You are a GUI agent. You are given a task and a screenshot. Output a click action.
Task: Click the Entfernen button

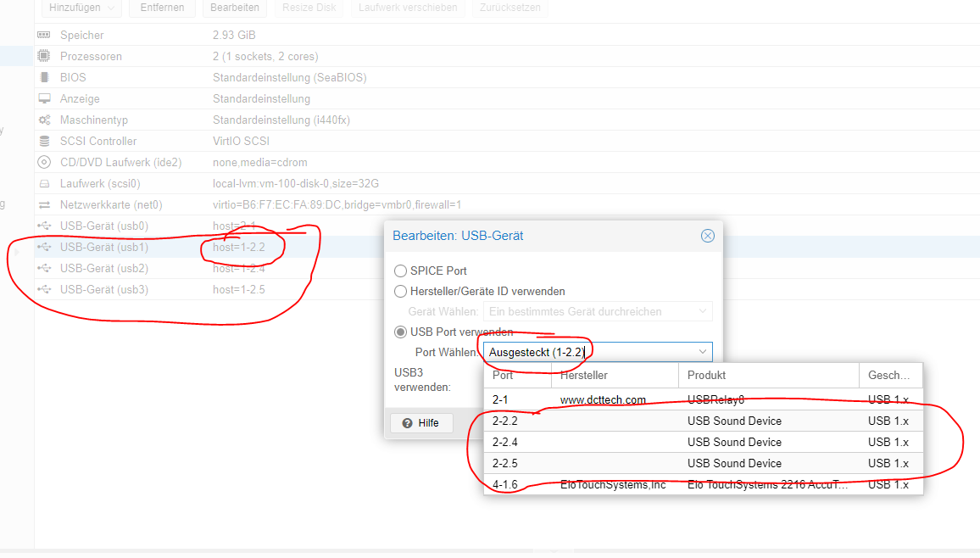tap(163, 8)
